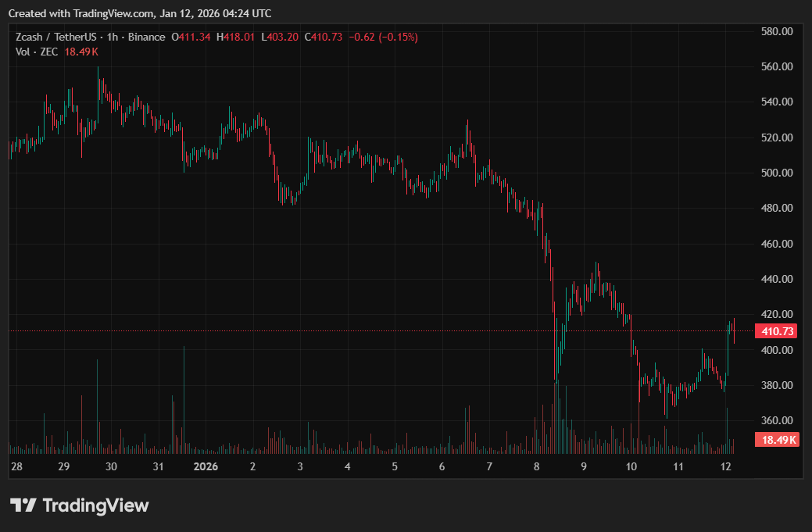Click the 8 date marker on time axis

click(537, 466)
